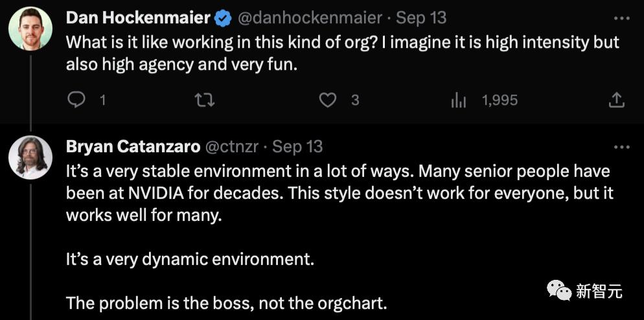Open more options on Bryan's tweet
The height and width of the screenshot is (320, 644).
tap(621, 147)
